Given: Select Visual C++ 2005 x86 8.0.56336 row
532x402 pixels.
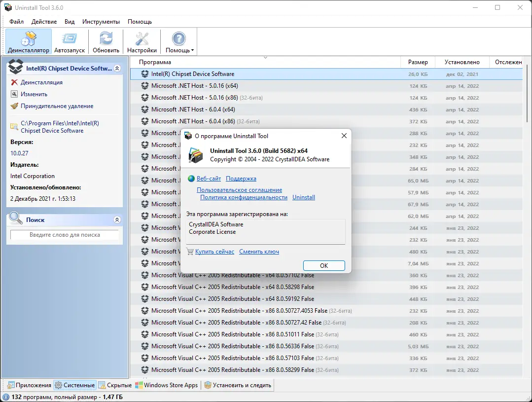Looking at the screenshot, I should point(326,346).
